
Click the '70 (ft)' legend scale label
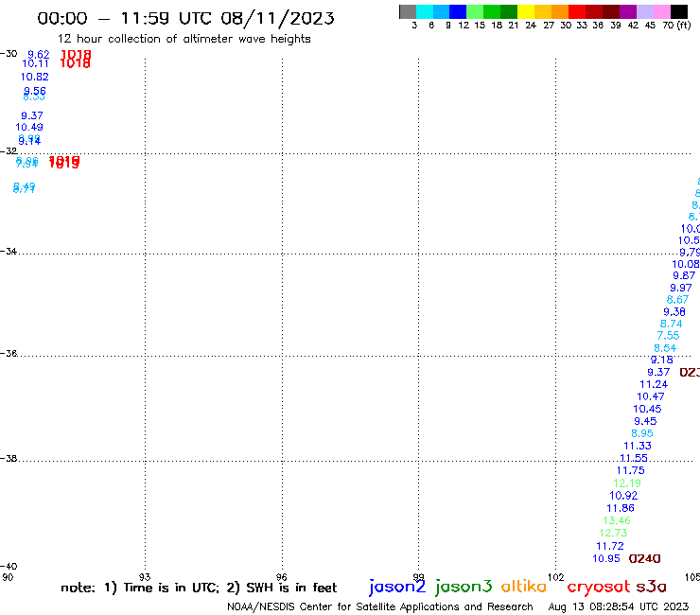(676, 25)
